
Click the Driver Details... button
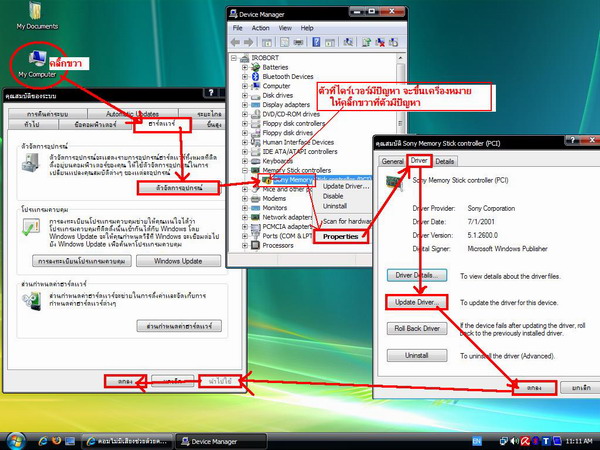coord(417,276)
